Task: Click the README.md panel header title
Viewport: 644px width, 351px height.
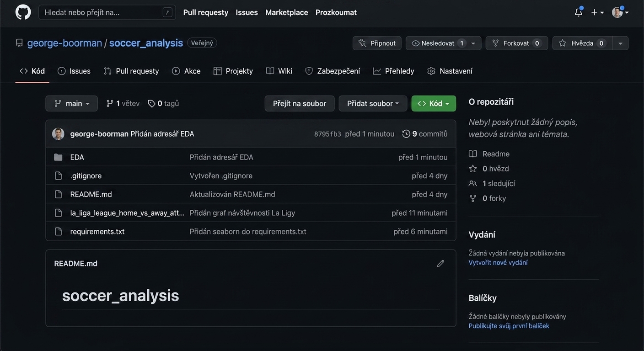Action: [x=75, y=263]
